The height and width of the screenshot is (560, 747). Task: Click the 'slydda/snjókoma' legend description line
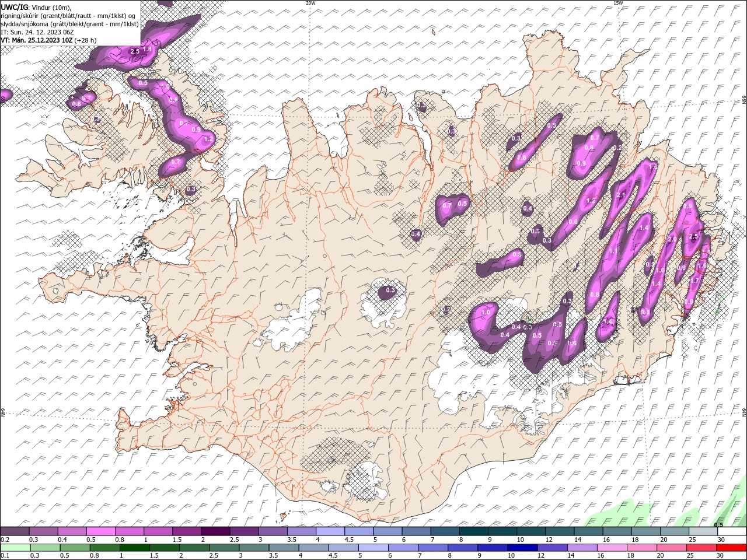point(69,24)
